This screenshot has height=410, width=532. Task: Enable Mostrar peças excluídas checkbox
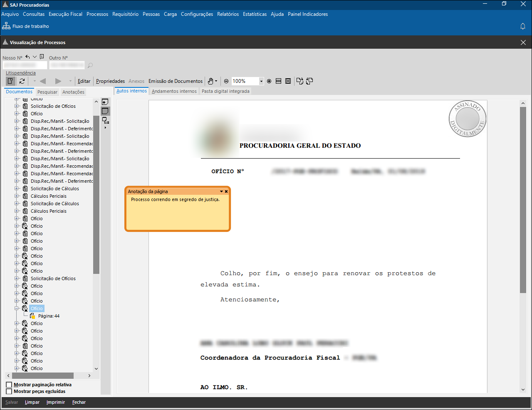click(x=9, y=391)
